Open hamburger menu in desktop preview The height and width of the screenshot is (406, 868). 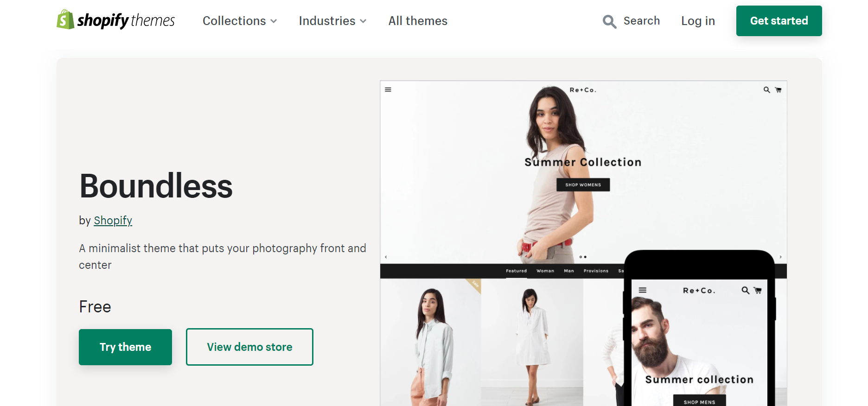(388, 90)
